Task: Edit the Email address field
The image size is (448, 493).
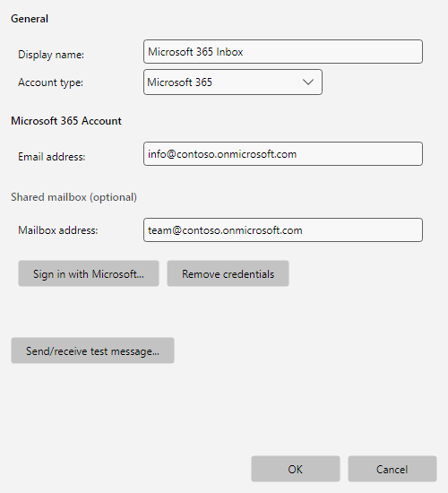Action: pyautogui.click(x=283, y=154)
